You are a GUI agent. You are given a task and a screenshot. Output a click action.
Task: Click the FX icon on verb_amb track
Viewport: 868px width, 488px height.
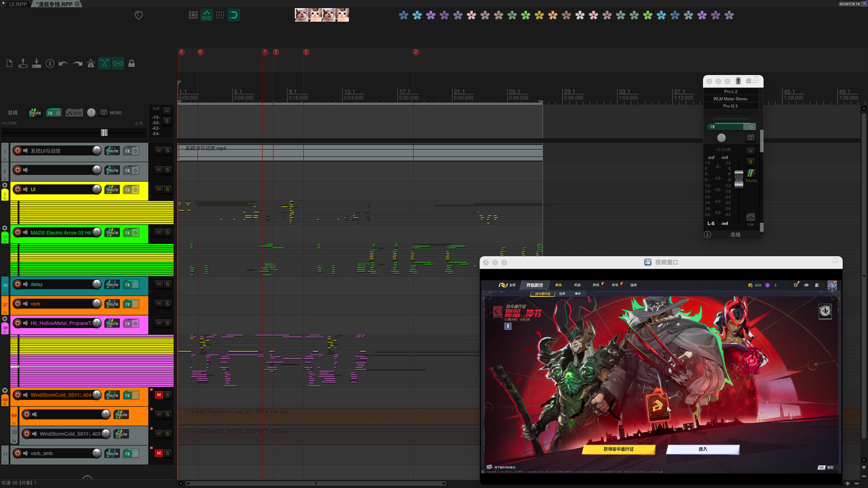(127, 453)
